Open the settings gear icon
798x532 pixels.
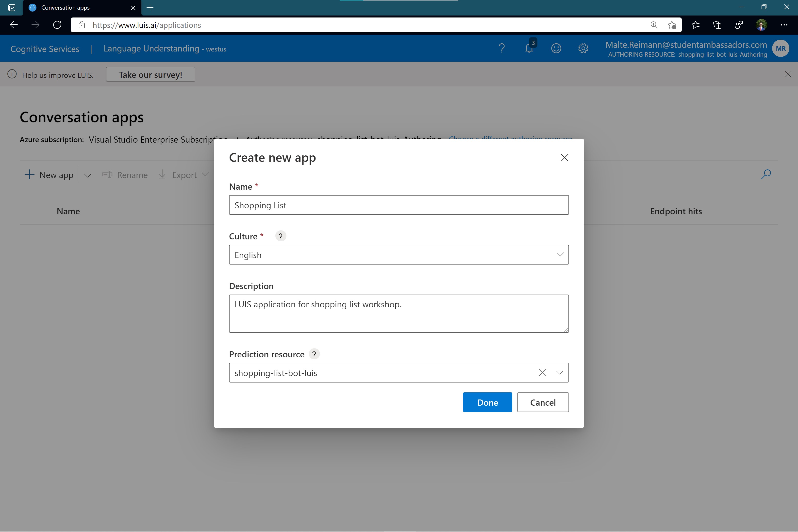point(583,49)
